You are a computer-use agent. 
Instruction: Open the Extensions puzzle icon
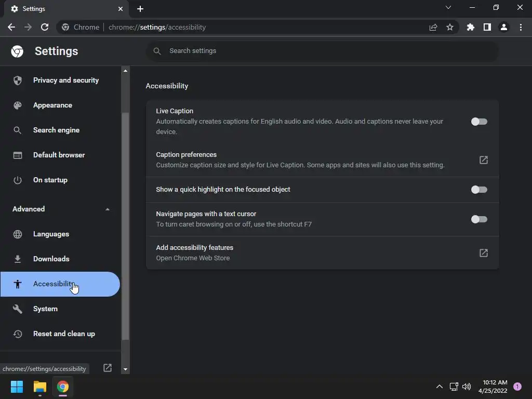pos(471,27)
